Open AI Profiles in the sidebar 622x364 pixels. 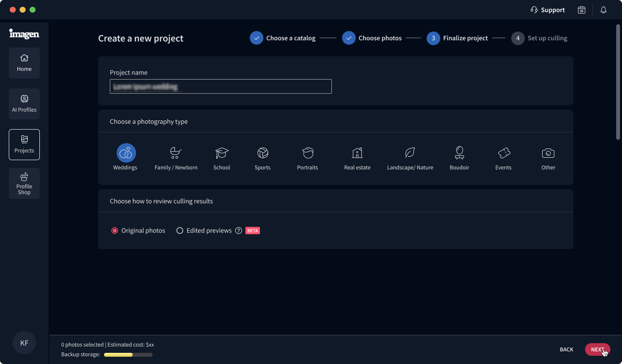point(24,104)
